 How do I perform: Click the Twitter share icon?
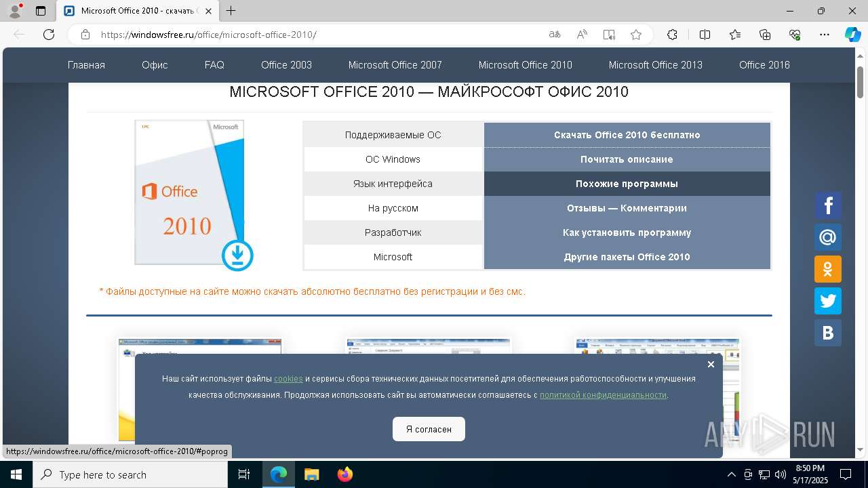pyautogui.click(x=828, y=301)
